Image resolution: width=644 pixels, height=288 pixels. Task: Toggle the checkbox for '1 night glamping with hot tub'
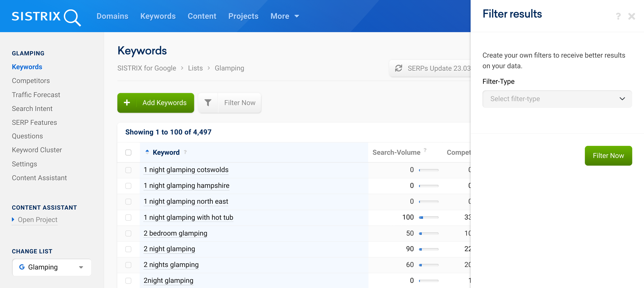click(x=129, y=218)
